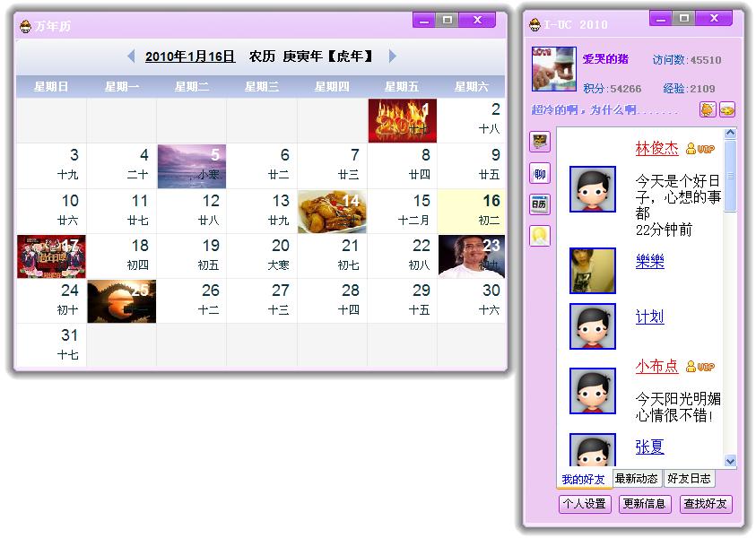This screenshot has height=538, width=756.
Task: Click the status message 超冷的啊
Action: tap(604, 110)
